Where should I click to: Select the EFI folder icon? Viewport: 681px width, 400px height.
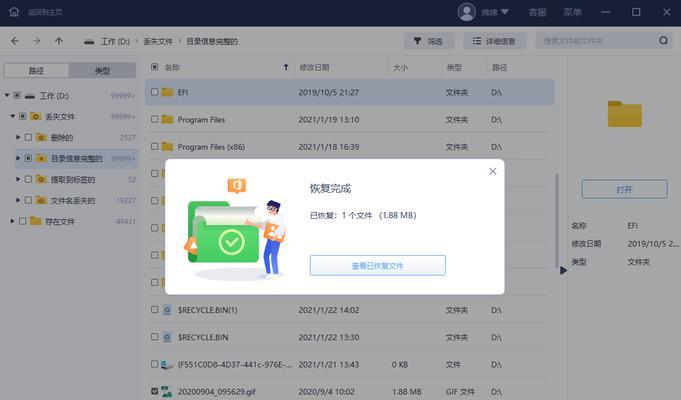pos(168,92)
